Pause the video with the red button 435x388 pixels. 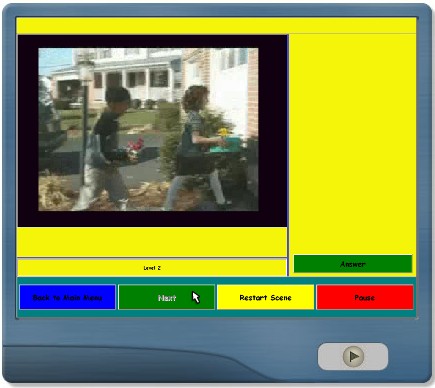365,297
